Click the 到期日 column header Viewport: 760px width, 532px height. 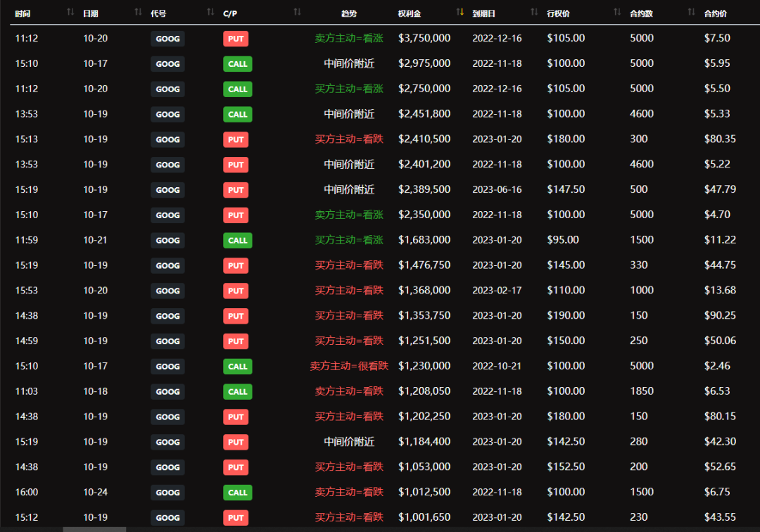pyautogui.click(x=483, y=13)
